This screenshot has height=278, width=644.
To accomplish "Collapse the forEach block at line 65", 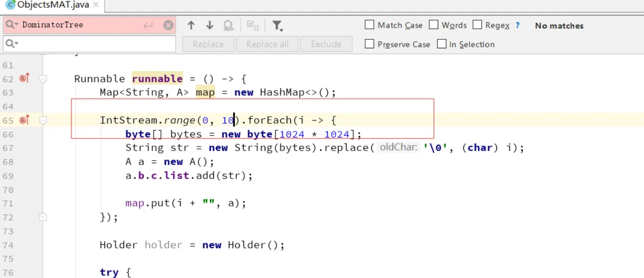I will 43,120.
